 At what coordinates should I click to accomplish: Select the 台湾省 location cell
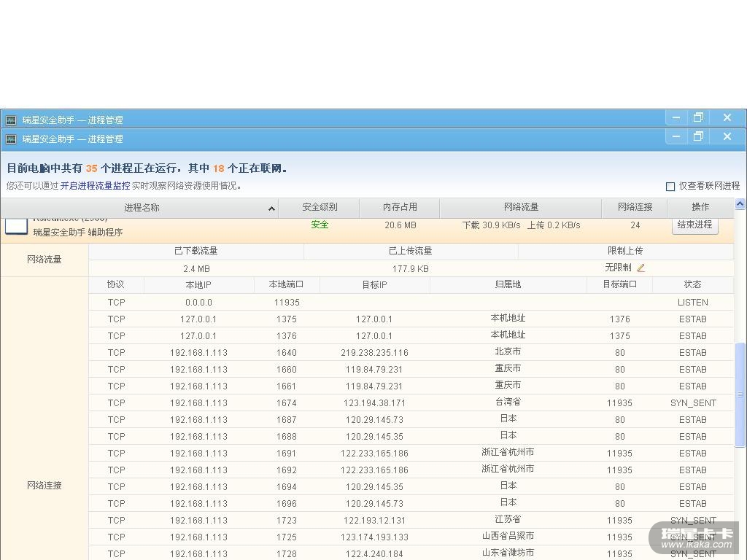pyautogui.click(x=508, y=402)
